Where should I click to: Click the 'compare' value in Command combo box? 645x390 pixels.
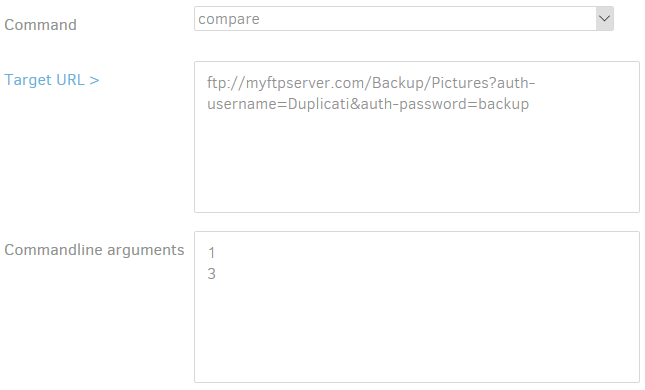pos(229,19)
